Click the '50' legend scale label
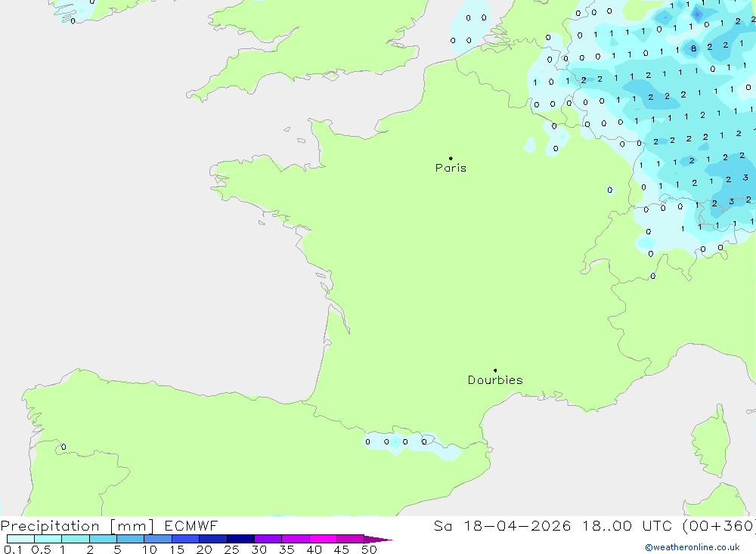 point(369,549)
